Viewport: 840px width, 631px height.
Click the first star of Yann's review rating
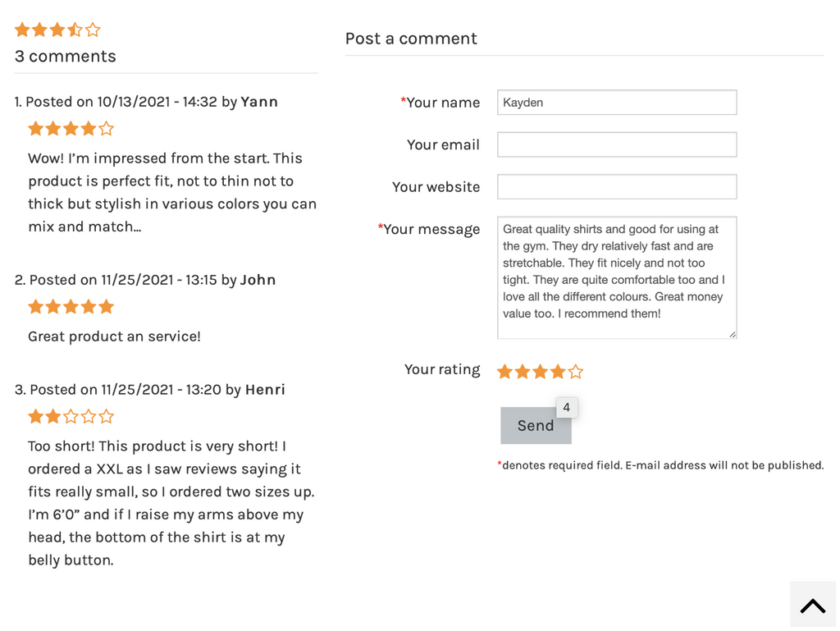[x=36, y=129]
